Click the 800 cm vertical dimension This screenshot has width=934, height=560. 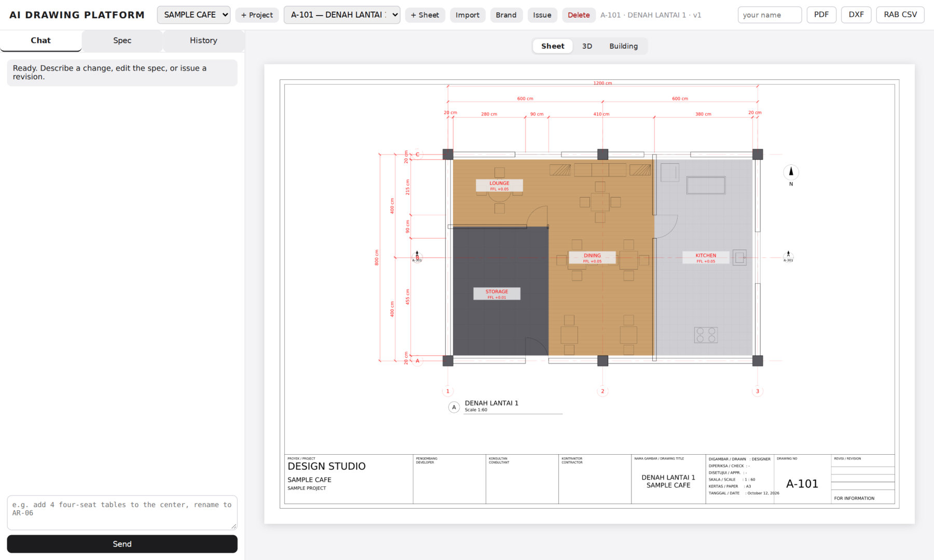pos(377,257)
